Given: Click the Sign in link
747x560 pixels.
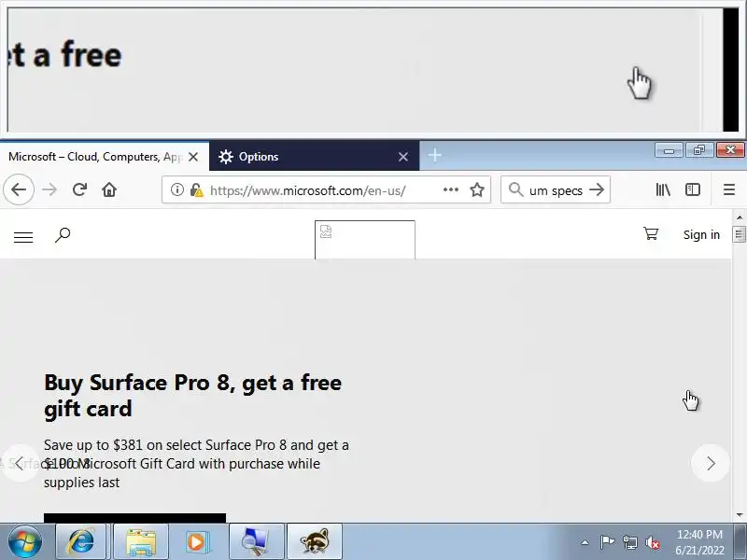Looking at the screenshot, I should pos(701,235).
